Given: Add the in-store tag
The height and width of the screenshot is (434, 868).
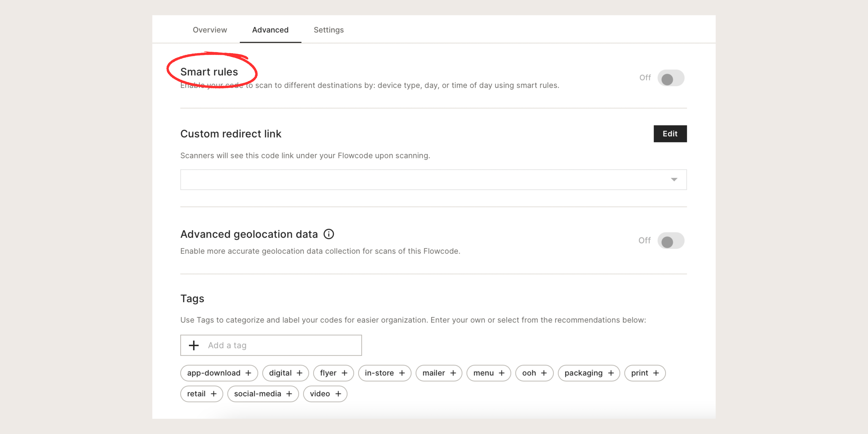Looking at the screenshot, I should [x=384, y=373].
